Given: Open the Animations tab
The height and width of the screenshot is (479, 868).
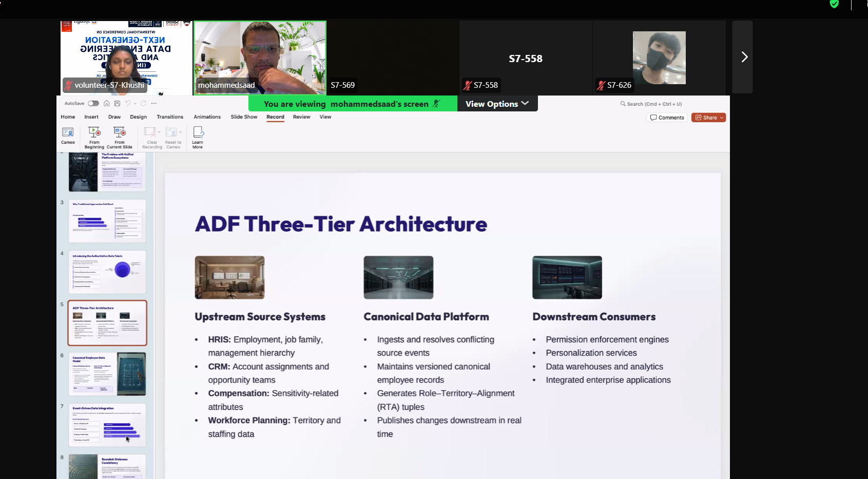Looking at the screenshot, I should point(207,117).
